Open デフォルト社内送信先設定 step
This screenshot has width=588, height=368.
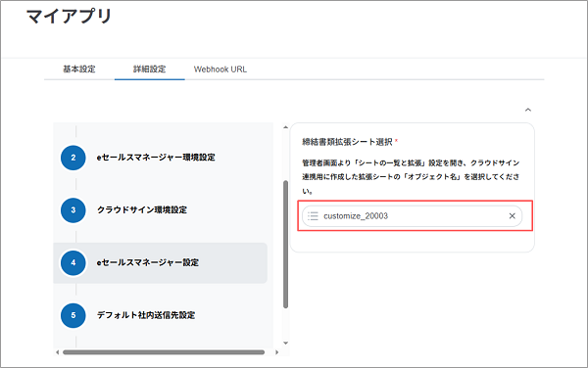pos(146,315)
